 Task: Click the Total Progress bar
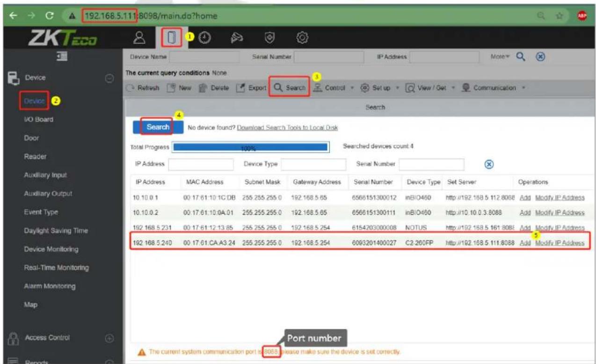tap(250, 147)
